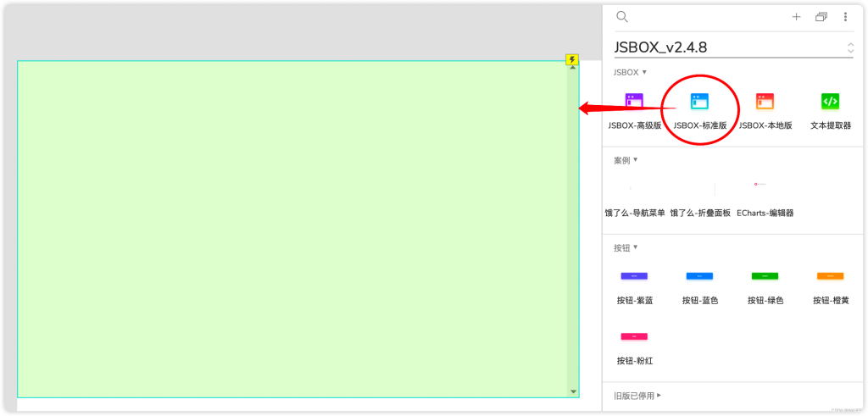Viewport: 868px width, 416px height.
Task: Expand the 旧版已停用 section
Action: point(637,396)
